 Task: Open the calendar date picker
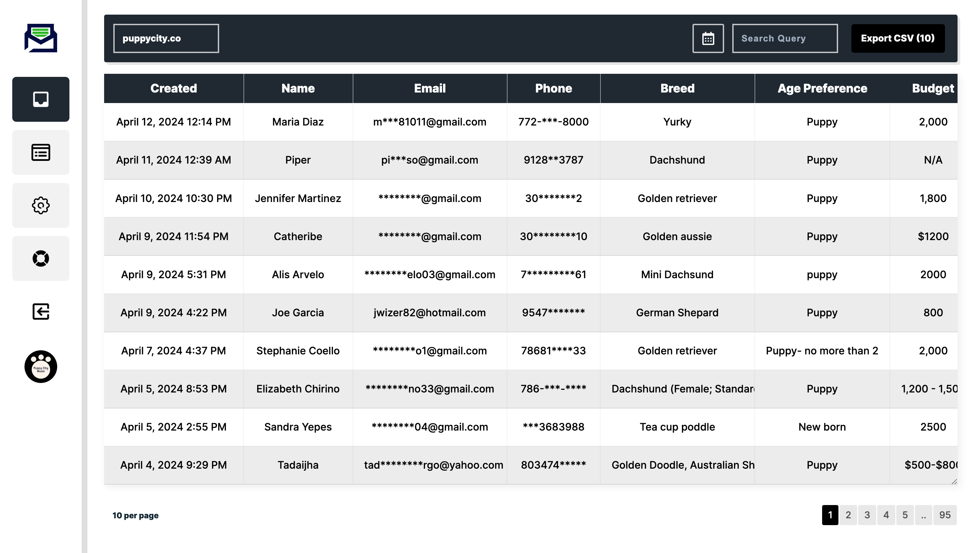click(x=708, y=38)
